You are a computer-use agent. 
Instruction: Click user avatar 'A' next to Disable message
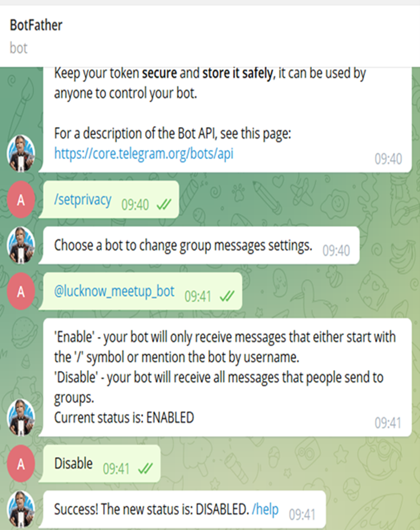click(21, 463)
